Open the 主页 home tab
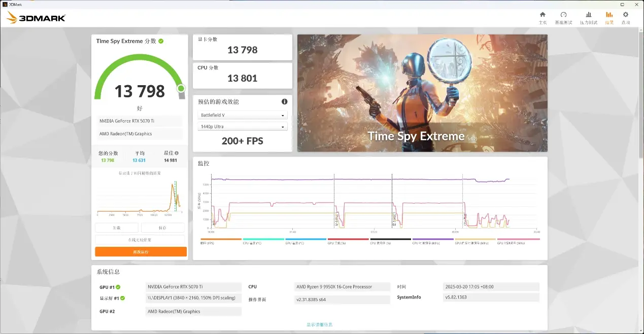Image resolution: width=644 pixels, height=334 pixels. pyautogui.click(x=543, y=18)
